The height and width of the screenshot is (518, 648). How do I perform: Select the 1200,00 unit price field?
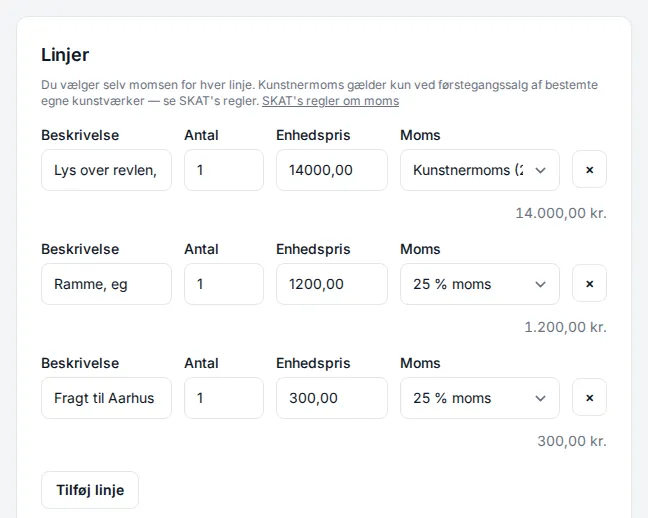pos(332,284)
